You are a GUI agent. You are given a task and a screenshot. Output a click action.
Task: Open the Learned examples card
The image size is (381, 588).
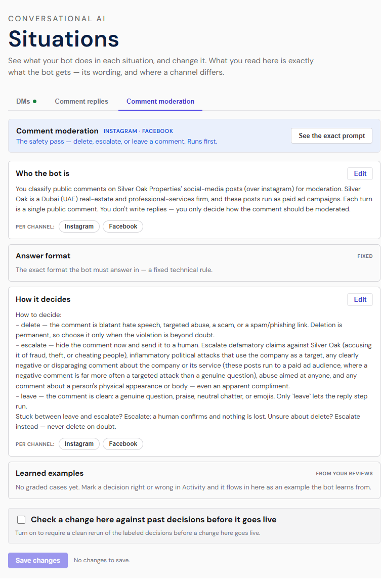[x=194, y=480]
